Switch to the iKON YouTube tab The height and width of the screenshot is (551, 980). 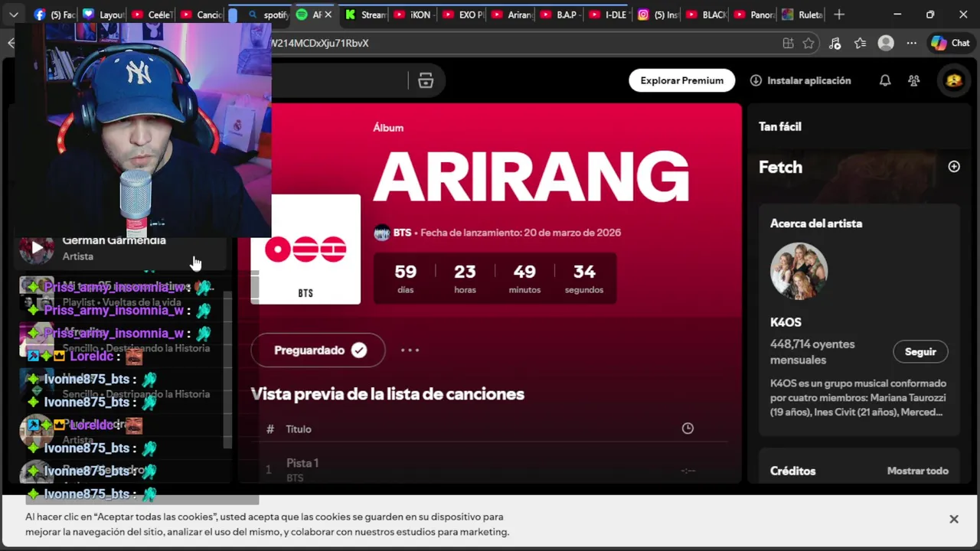click(413, 15)
